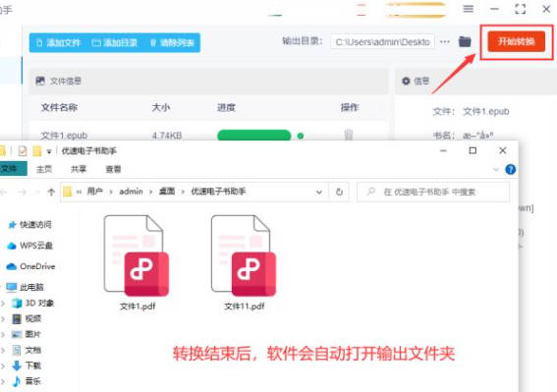Click the 文件信息 panel icon
This screenshot has height=392, width=557.
(x=40, y=81)
